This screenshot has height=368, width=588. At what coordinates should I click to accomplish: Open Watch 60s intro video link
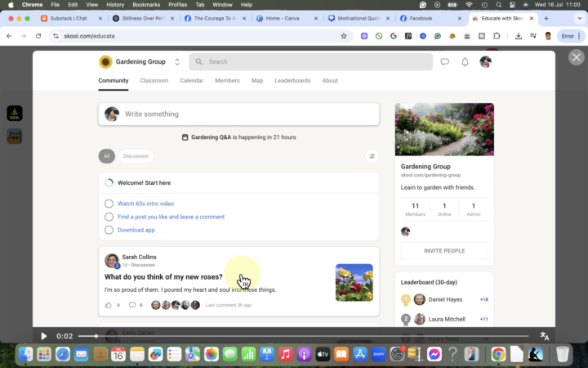[146, 204]
